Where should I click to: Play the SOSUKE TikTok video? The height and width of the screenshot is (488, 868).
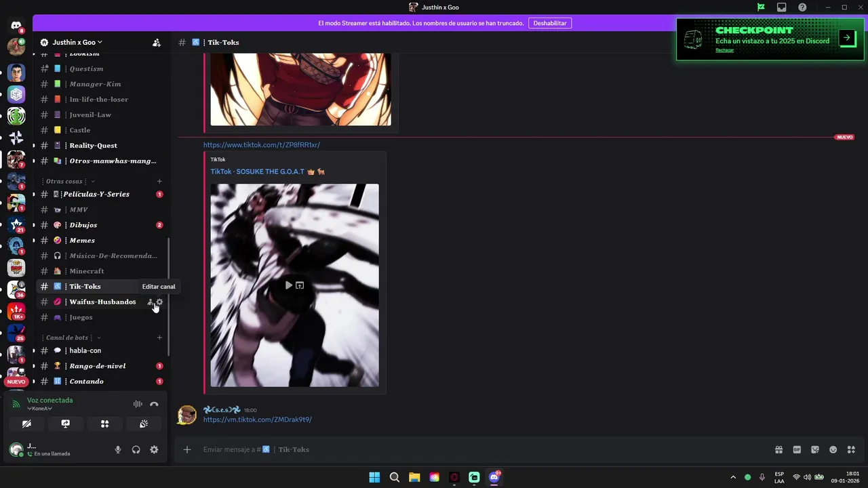[288, 285]
